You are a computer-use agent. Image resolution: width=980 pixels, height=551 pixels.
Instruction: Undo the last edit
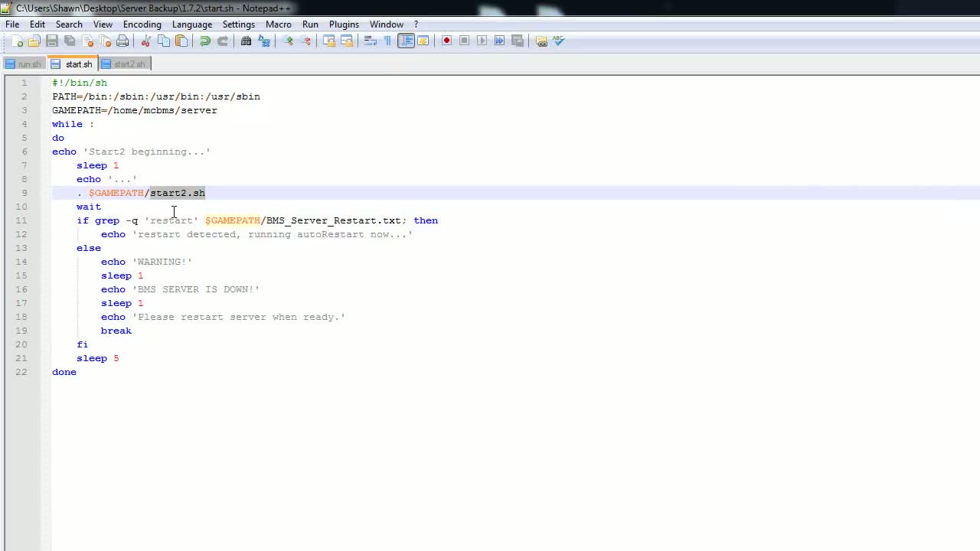(204, 41)
